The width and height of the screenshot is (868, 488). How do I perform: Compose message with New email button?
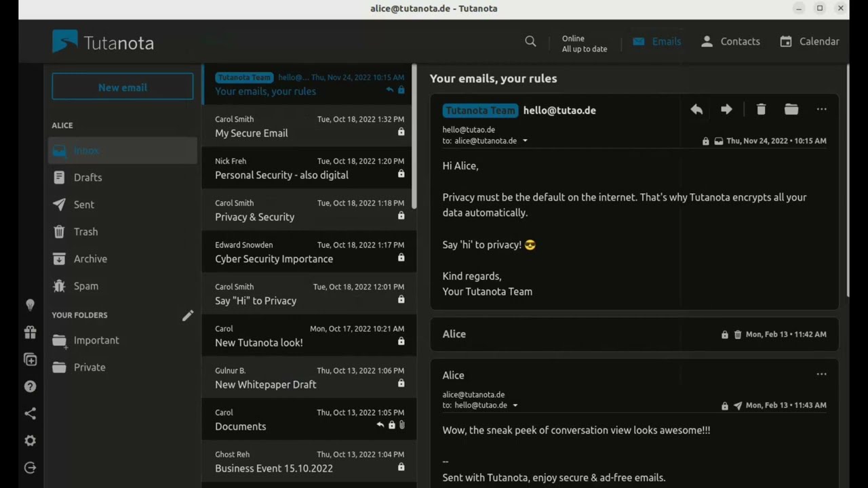click(x=123, y=87)
